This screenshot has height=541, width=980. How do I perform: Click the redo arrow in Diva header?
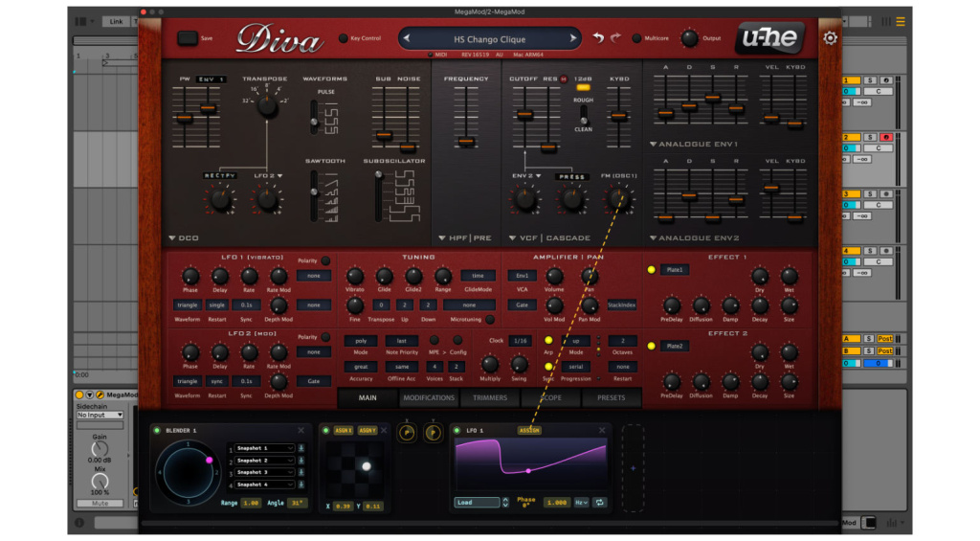(615, 38)
